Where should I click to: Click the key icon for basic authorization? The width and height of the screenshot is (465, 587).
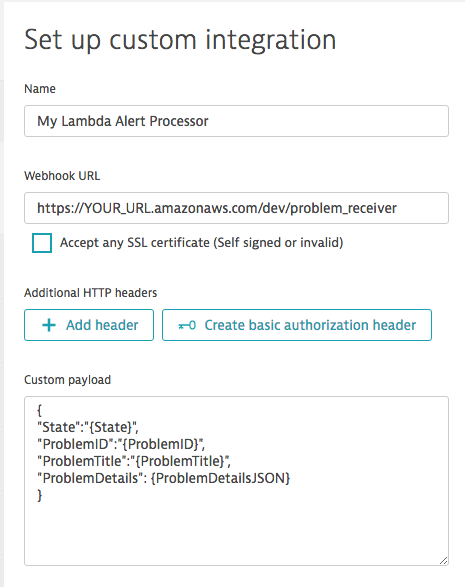[187, 325]
